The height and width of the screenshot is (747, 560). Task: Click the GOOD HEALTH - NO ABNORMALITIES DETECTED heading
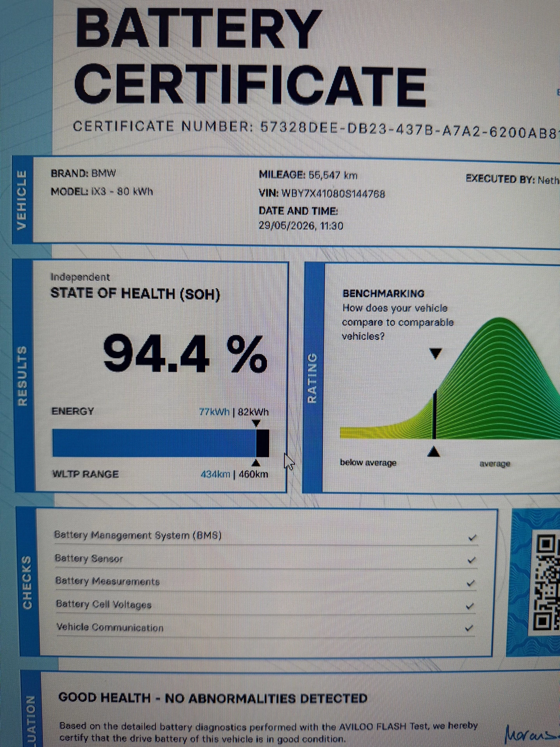213,698
